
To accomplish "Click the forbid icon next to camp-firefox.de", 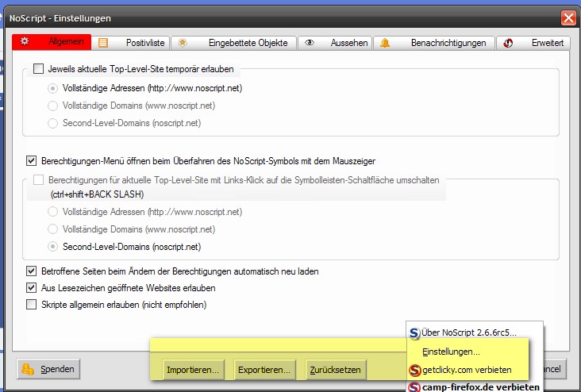I will (414, 386).
